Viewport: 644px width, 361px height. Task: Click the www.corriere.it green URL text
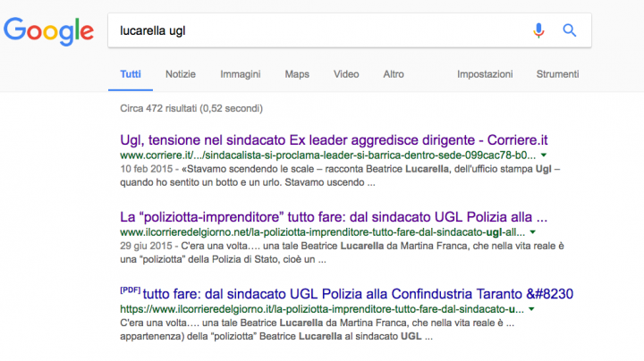pos(327,155)
